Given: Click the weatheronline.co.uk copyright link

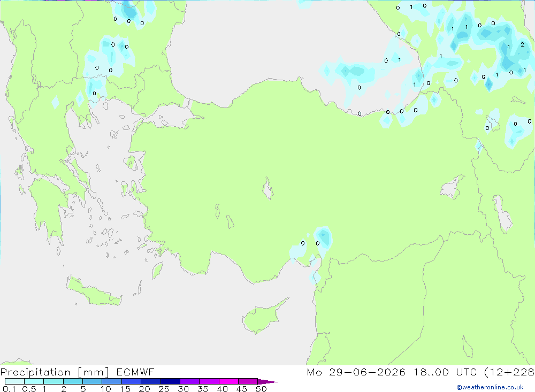Looking at the screenshot, I should (490, 387).
